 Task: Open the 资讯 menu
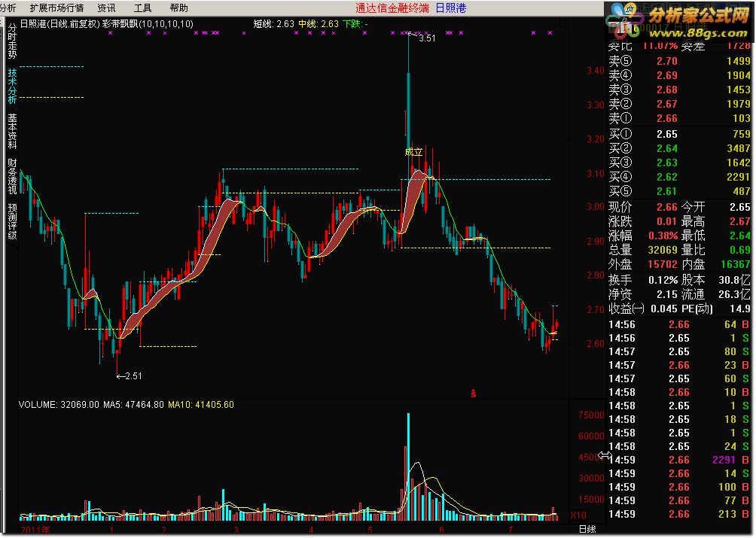point(106,8)
